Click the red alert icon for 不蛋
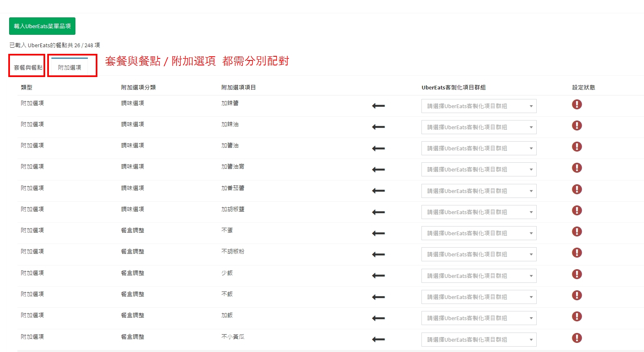 click(576, 231)
